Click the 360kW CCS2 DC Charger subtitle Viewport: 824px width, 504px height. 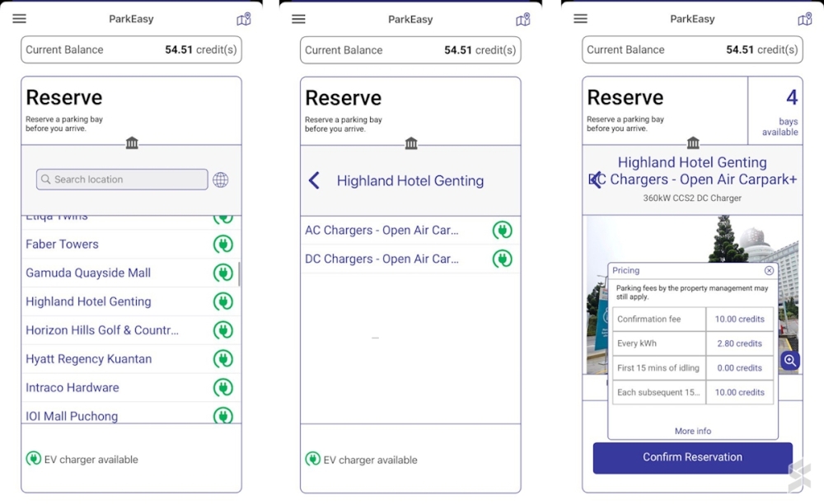(692, 198)
